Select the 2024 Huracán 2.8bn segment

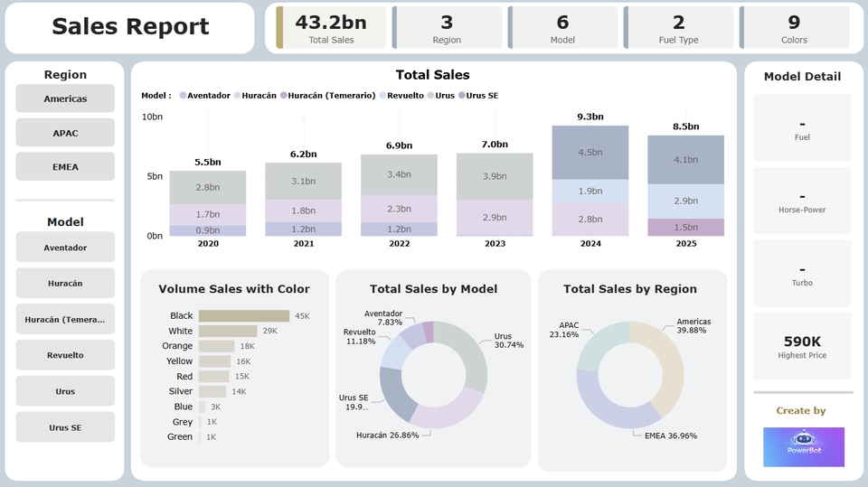pos(590,220)
